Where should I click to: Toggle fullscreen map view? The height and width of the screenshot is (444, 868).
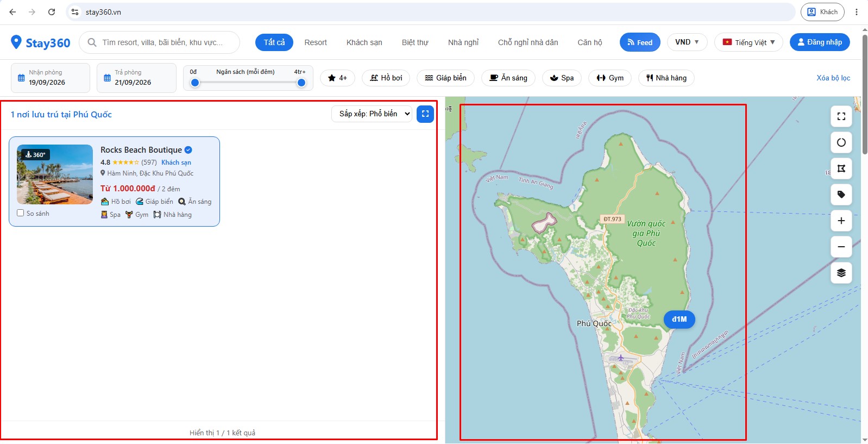tap(841, 116)
